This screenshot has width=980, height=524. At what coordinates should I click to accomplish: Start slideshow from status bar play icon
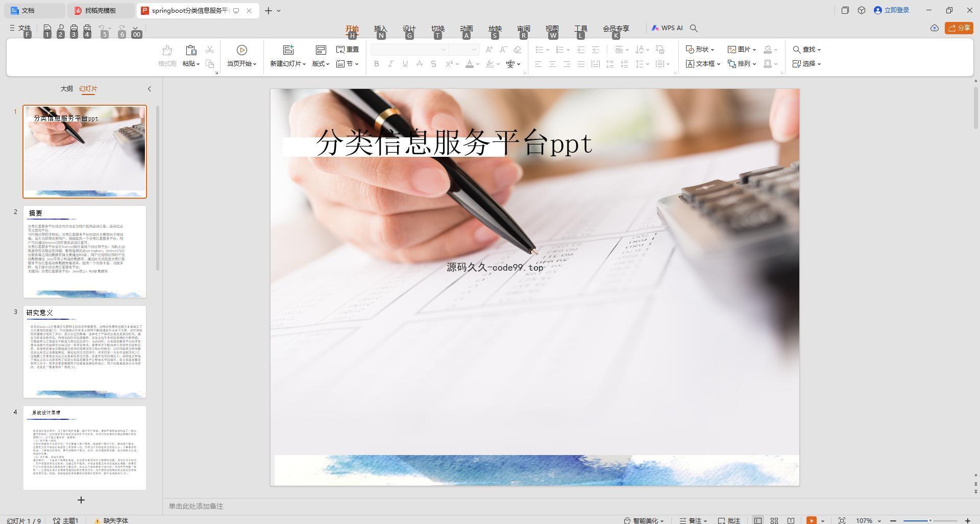[811, 520]
